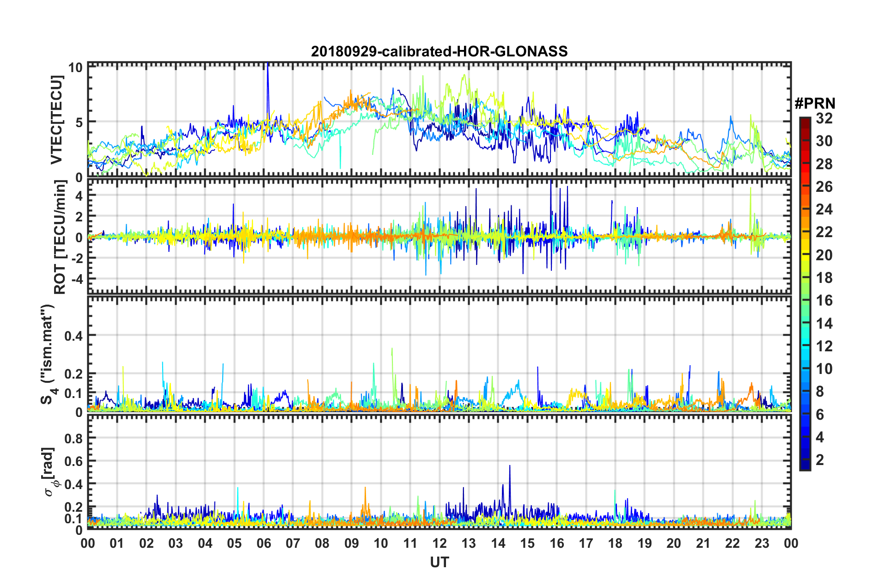The image size is (879, 588).
Task: Click the colorbar tick label 32
Action: pos(824,118)
